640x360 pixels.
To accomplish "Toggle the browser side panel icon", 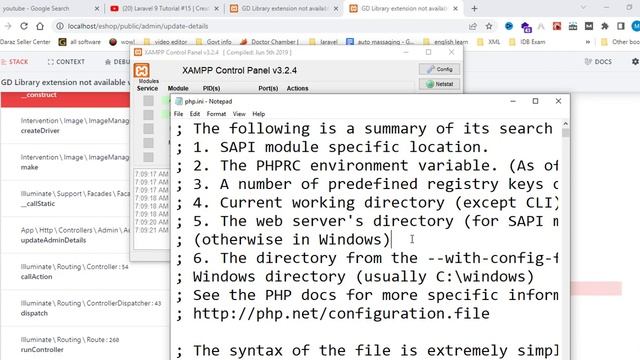I will coord(620,26).
